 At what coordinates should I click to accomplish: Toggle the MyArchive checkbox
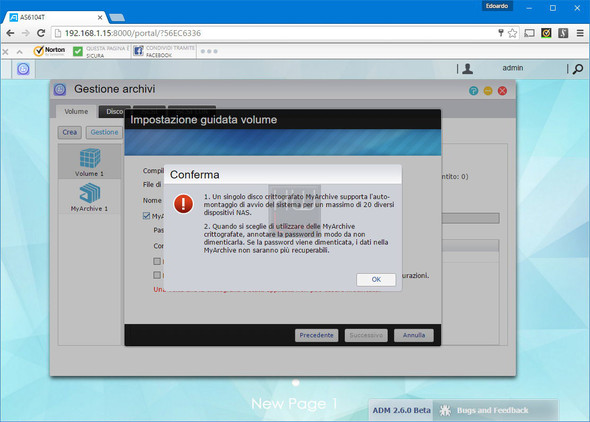[146, 216]
